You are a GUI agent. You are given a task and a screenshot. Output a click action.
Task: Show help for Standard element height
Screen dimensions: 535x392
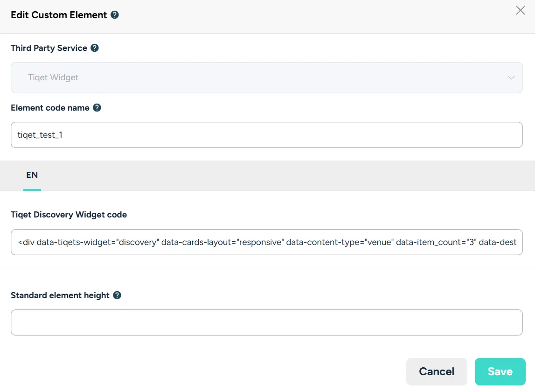click(117, 295)
